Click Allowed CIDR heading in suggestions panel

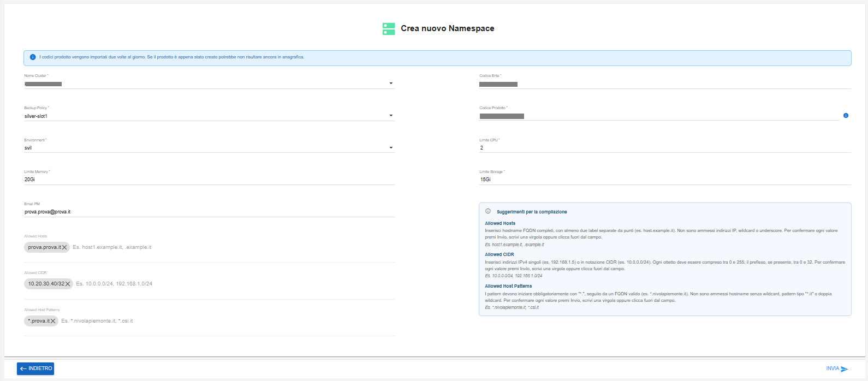[x=500, y=254]
